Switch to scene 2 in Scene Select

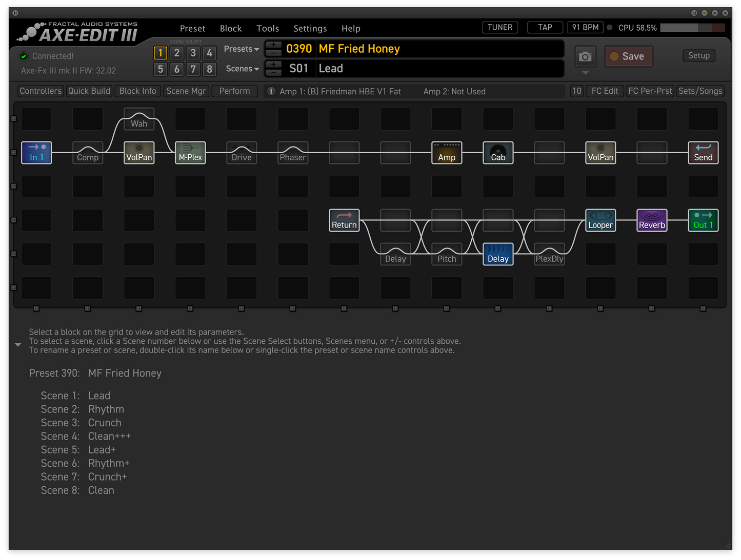177,53
